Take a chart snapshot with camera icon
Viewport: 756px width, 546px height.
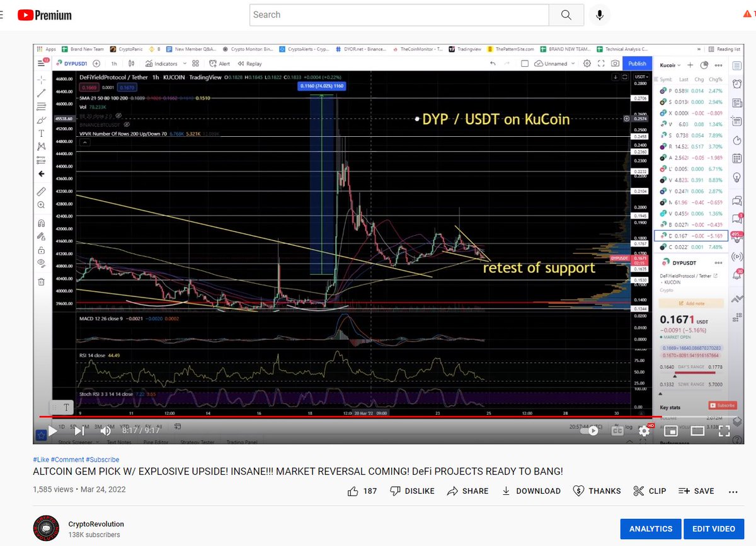coord(615,64)
